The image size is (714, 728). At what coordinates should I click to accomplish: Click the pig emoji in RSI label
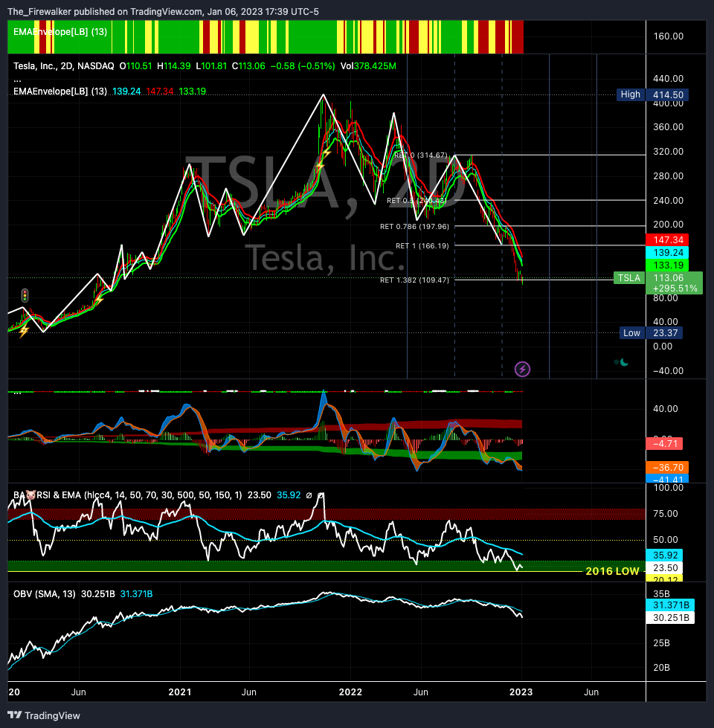pyautogui.click(x=30, y=495)
